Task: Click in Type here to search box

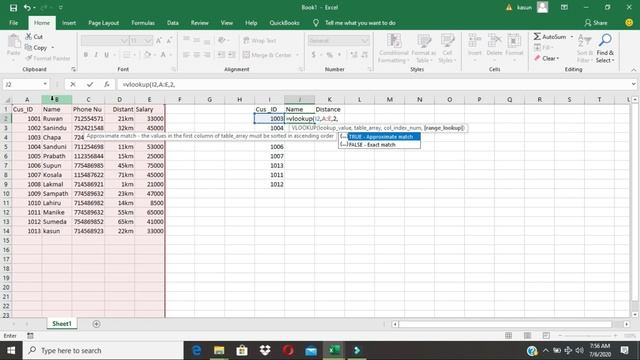Action: [103, 350]
